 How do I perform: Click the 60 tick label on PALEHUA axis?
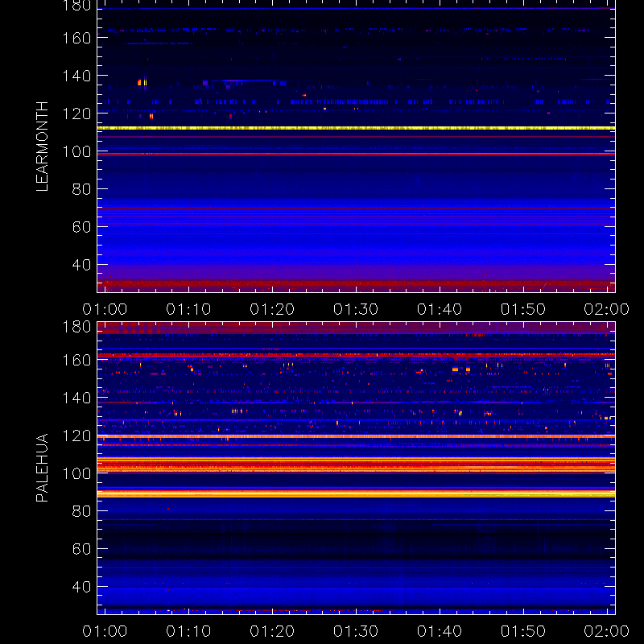point(81,549)
